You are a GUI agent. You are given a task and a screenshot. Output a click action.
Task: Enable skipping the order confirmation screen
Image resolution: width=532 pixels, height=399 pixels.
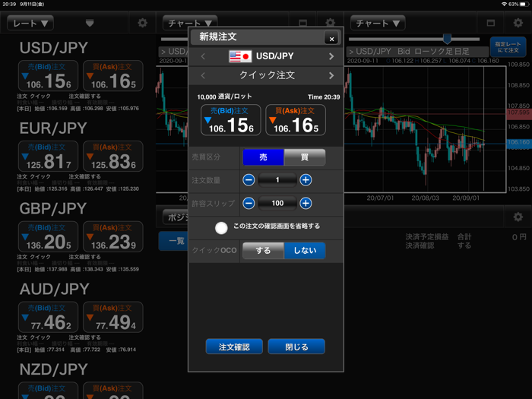coord(221,227)
